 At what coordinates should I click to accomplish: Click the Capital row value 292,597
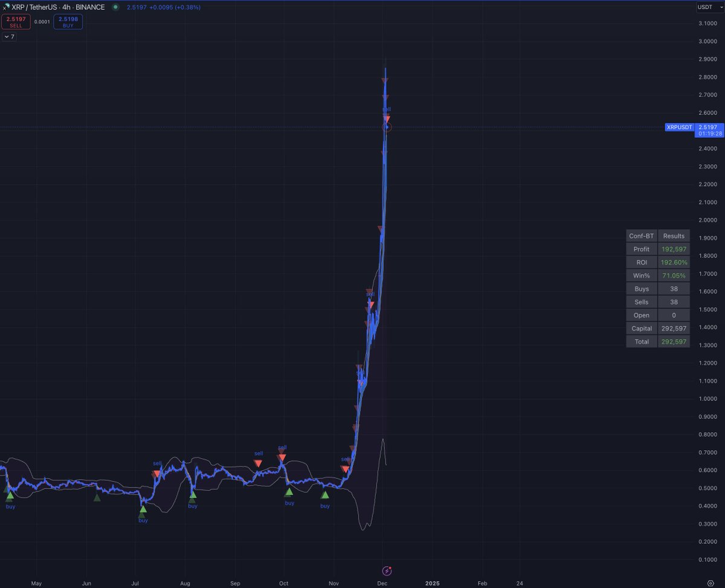674,328
